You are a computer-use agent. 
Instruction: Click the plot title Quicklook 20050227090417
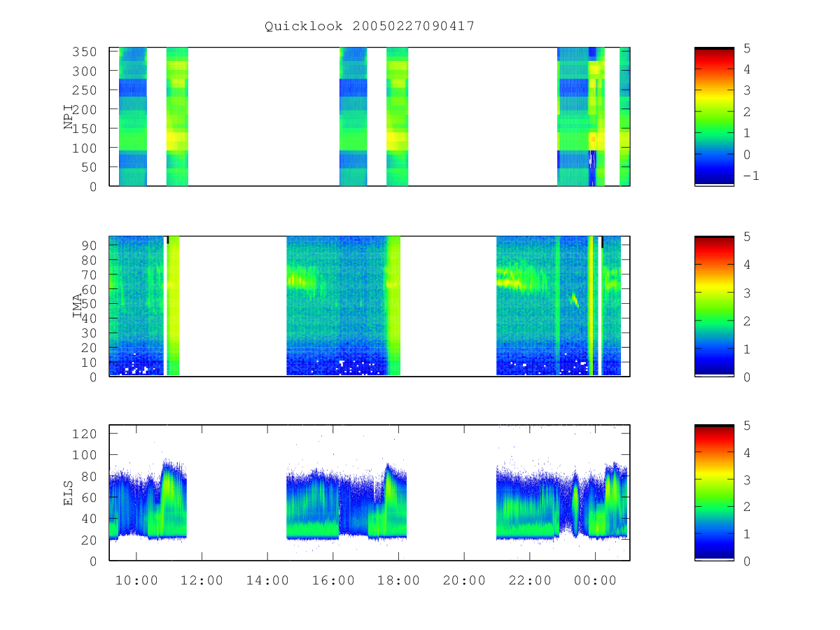pyautogui.click(x=370, y=26)
